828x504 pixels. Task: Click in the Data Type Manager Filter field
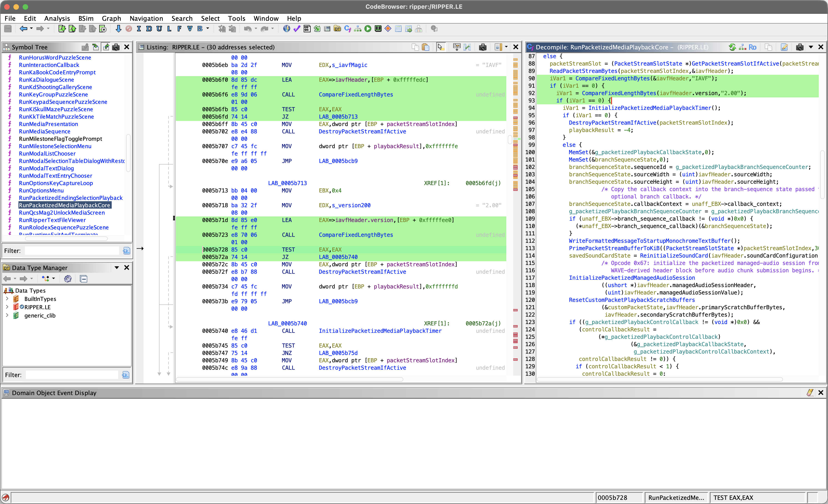coord(72,375)
